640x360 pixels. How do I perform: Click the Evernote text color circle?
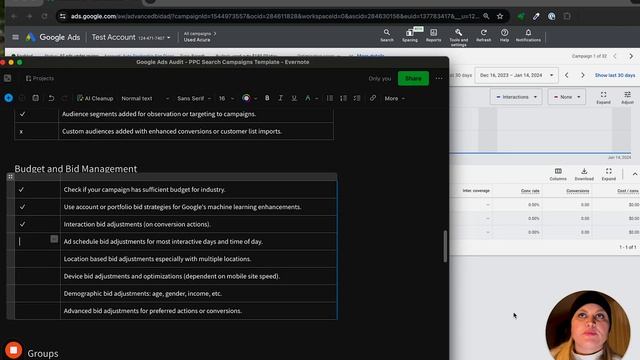click(246, 98)
